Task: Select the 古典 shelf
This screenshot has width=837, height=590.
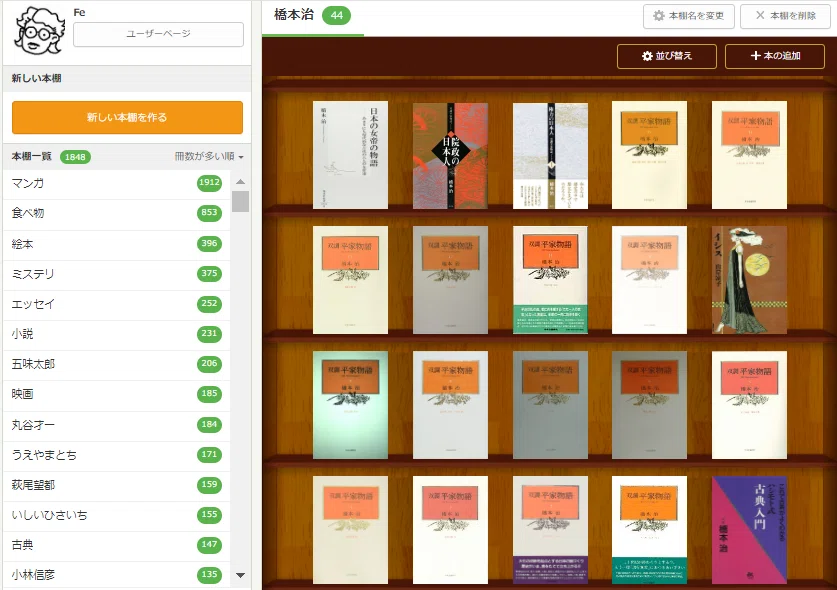Action: (x=116, y=545)
